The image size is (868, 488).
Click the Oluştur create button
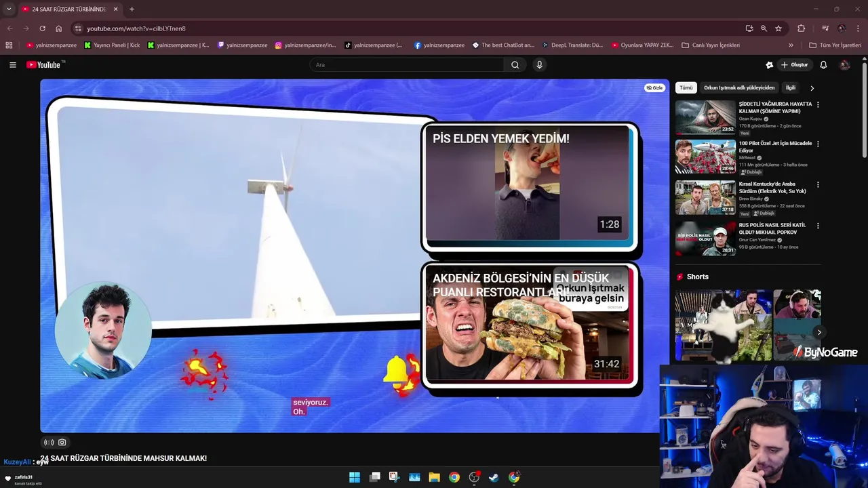coord(795,65)
